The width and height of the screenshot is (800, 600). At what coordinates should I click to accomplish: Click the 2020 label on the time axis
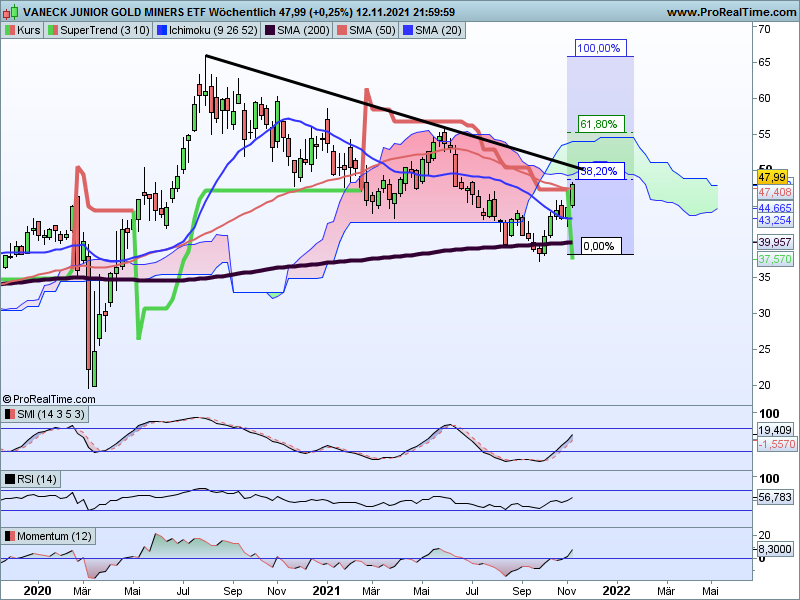pos(37,591)
